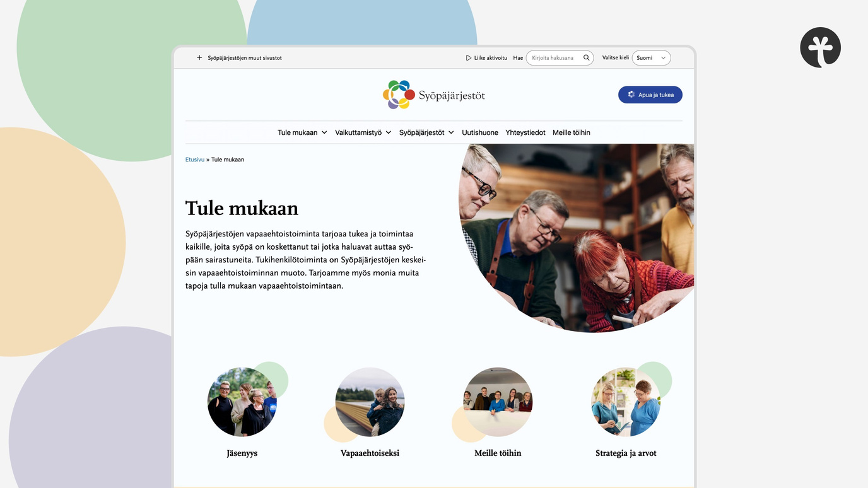The width and height of the screenshot is (868, 488).
Task: Open the Uutishuone menu item
Action: [x=480, y=132]
